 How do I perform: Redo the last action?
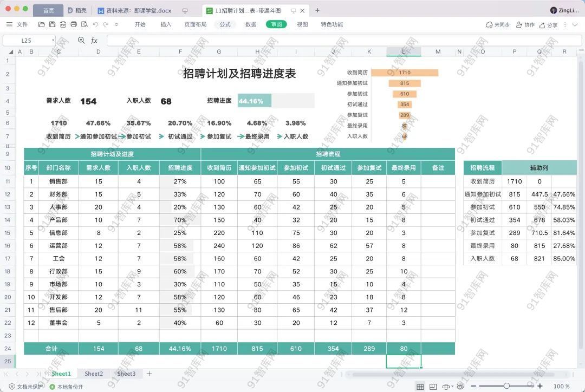[x=106, y=24]
